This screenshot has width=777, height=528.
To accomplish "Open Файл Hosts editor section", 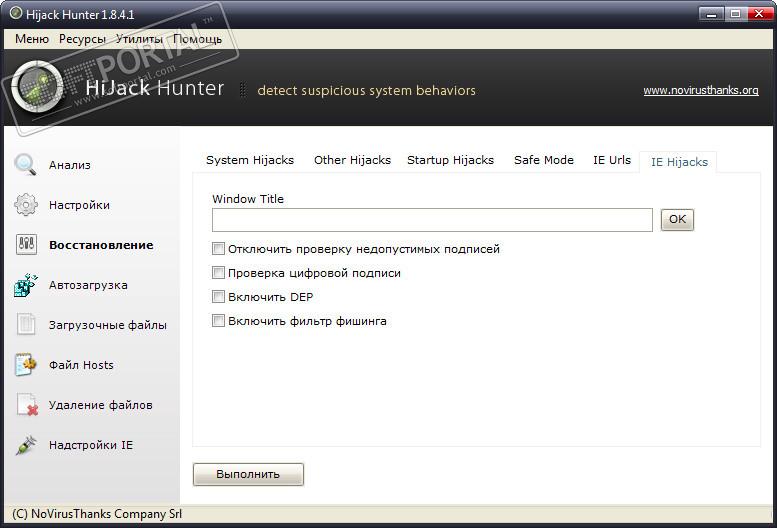I will pos(81,365).
